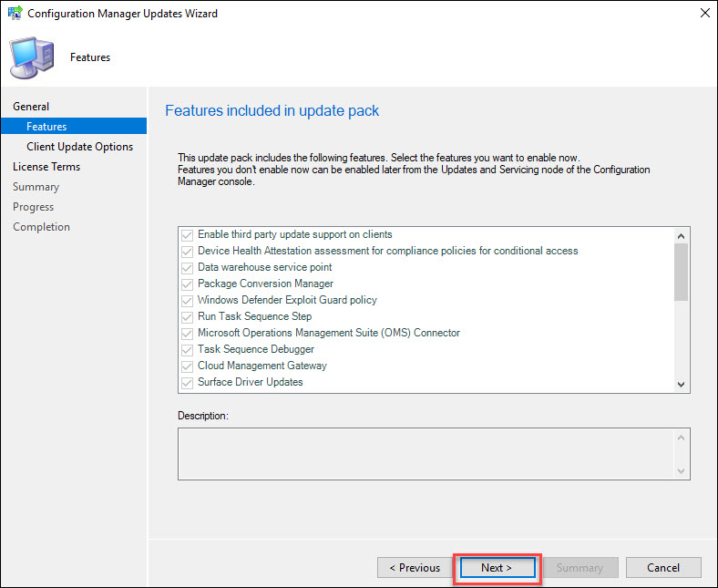This screenshot has width=718, height=588.
Task: Click inside the Description text box
Action: 426,454
